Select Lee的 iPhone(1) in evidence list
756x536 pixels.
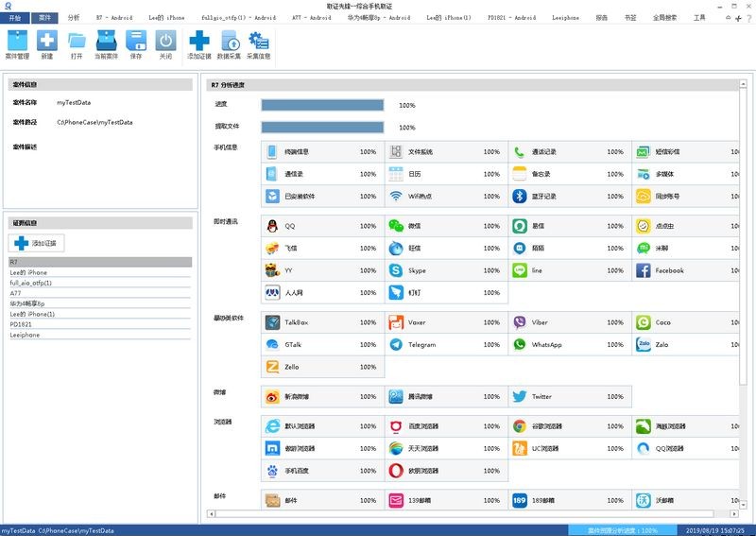coord(100,314)
